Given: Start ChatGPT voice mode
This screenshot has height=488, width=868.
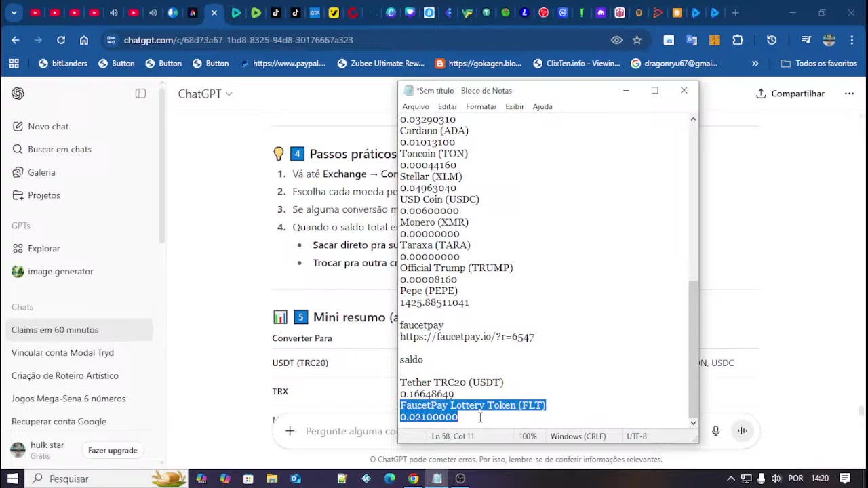Looking at the screenshot, I should tap(743, 431).
